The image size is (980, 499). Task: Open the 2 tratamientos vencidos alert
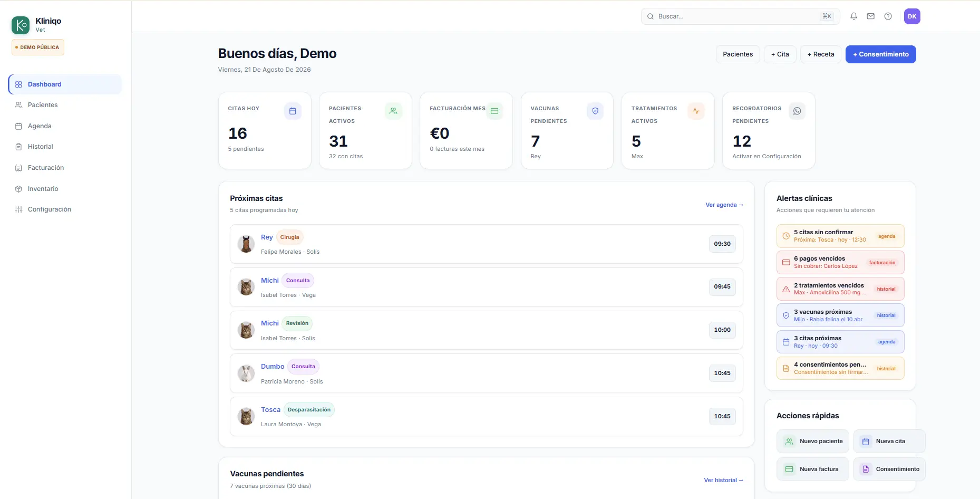[x=840, y=289]
